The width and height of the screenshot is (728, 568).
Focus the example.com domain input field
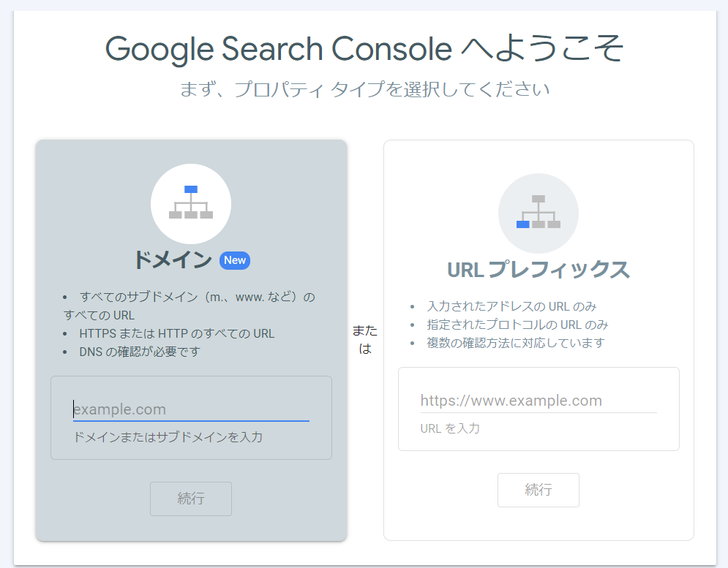click(x=191, y=409)
